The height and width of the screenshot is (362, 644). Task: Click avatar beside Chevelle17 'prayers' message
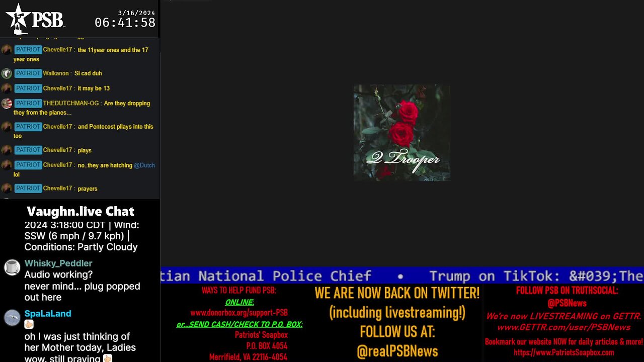pos(7,189)
